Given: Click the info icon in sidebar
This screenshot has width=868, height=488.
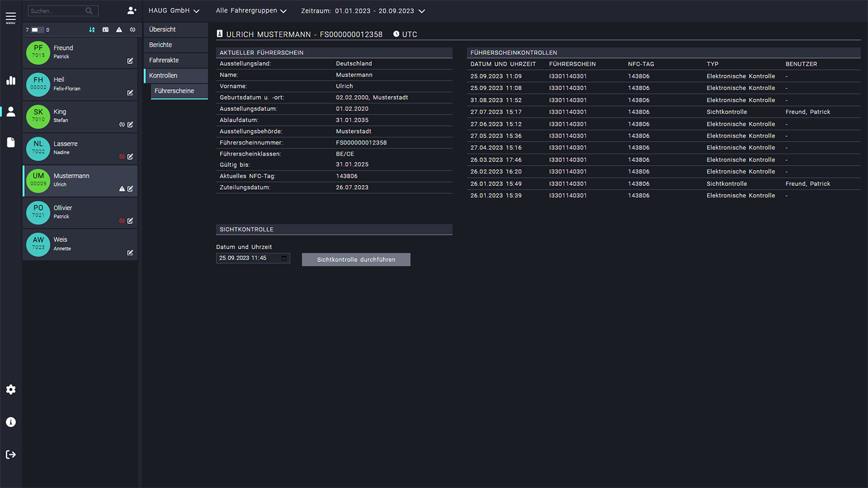Looking at the screenshot, I should pyautogui.click(x=11, y=422).
